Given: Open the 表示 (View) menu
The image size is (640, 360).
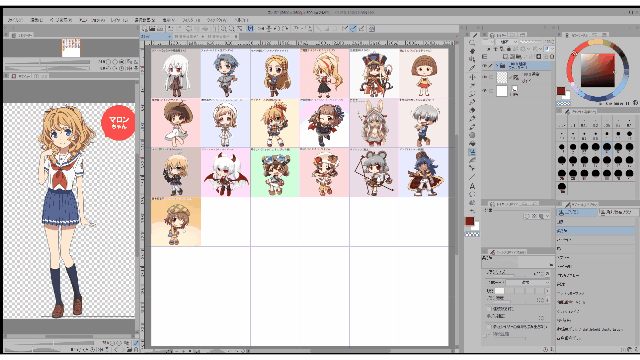Looking at the screenshot, I should tap(169, 20).
